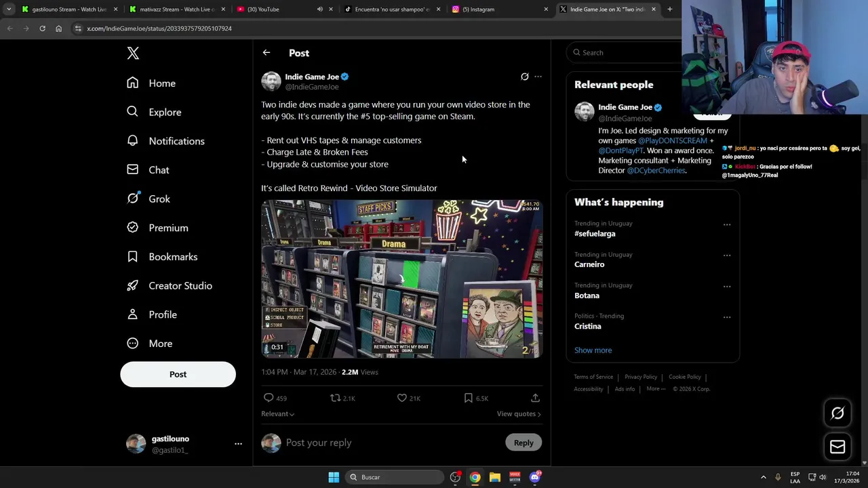
Task: Open a new browser tab with plus
Action: tap(669, 9)
